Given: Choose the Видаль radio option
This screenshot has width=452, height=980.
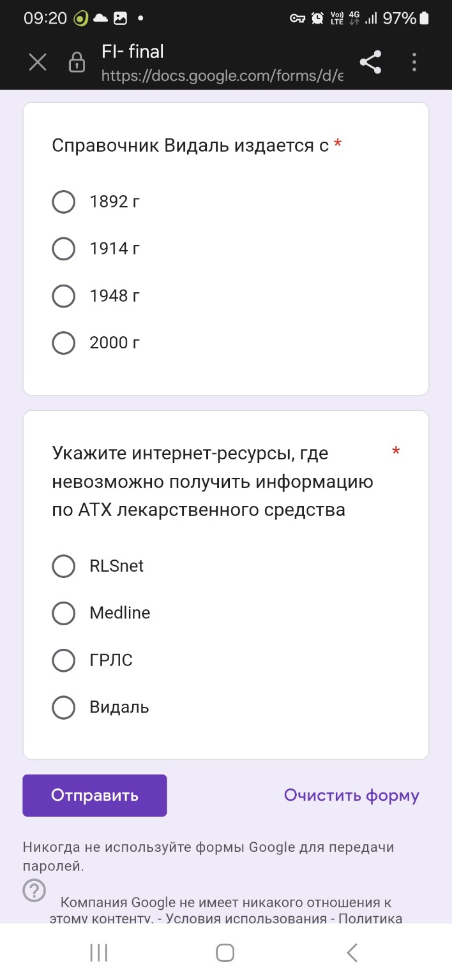Looking at the screenshot, I should click(x=63, y=707).
